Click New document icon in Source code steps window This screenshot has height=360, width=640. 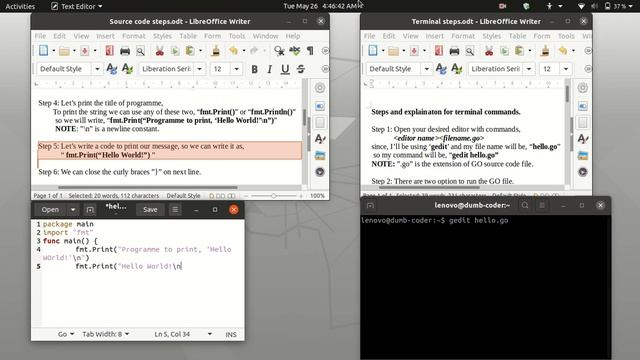pyautogui.click(x=43, y=51)
